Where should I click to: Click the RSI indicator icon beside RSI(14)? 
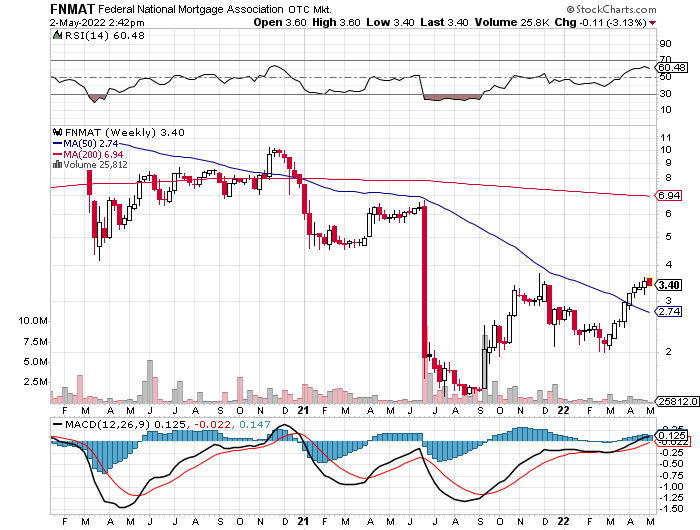tap(57, 35)
